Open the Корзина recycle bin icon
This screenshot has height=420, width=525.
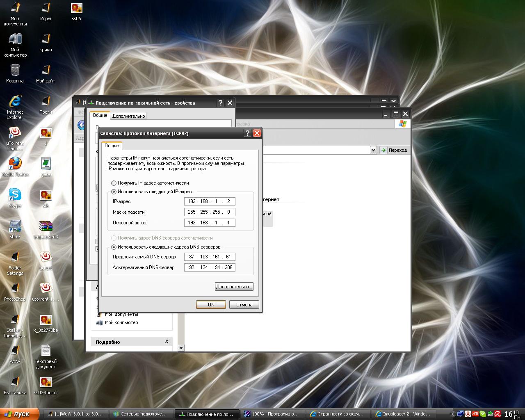click(x=15, y=71)
